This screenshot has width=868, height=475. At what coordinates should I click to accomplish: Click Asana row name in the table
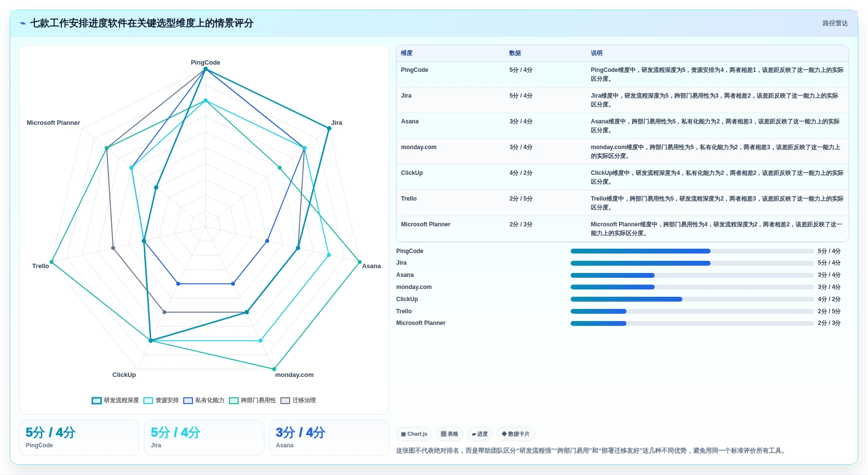click(410, 122)
